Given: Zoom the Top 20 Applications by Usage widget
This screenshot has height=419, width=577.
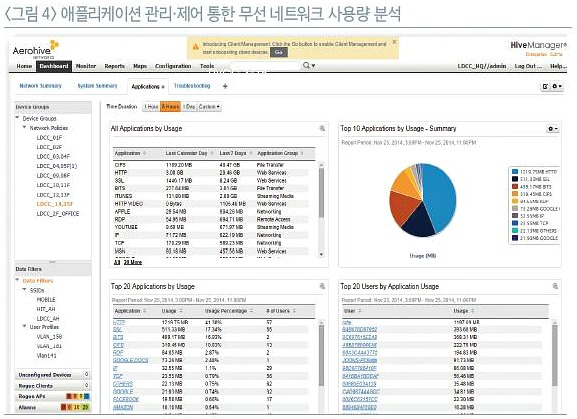Looking at the screenshot, I should point(322,286).
